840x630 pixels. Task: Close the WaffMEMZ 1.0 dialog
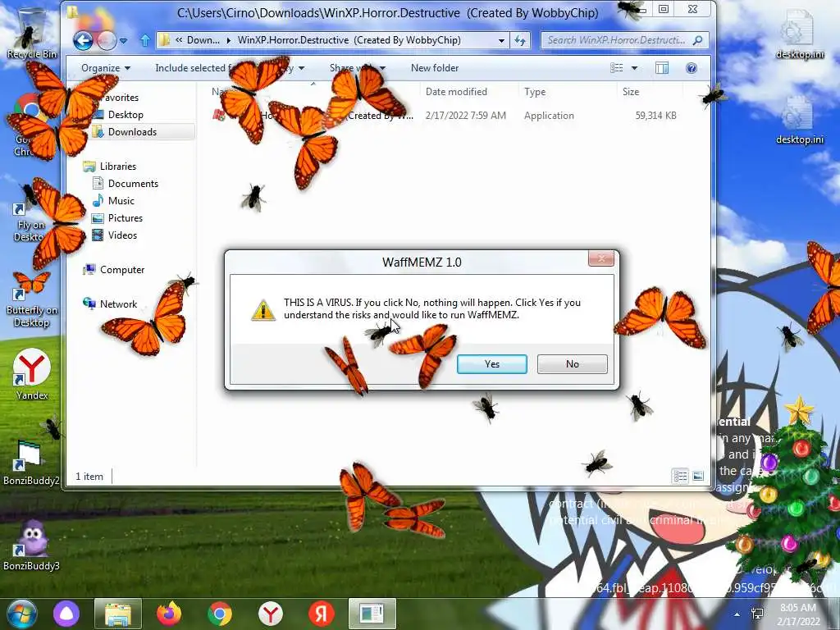coord(601,258)
